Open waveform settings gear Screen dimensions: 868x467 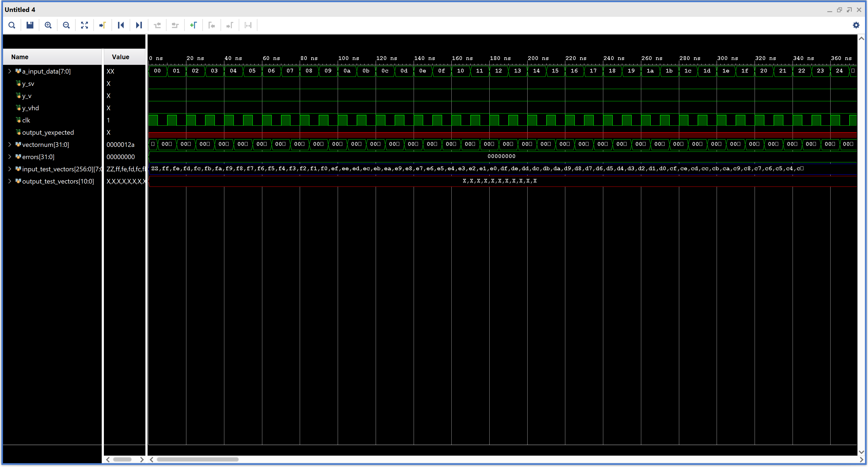pyautogui.click(x=856, y=25)
